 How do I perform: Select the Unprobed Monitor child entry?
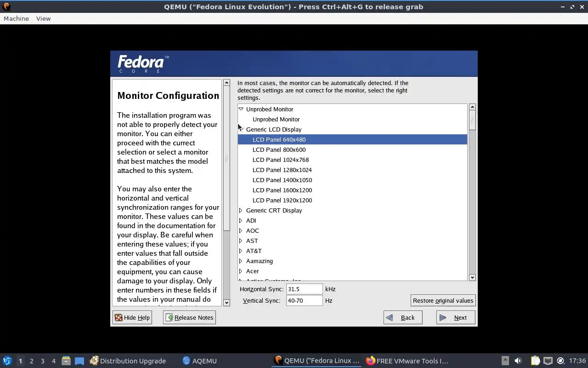pos(352,119)
